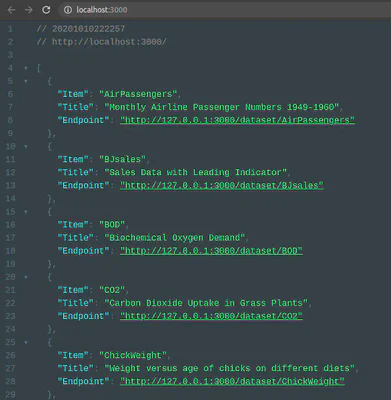
Task: Go back with the browser back arrow
Action: click(11, 10)
